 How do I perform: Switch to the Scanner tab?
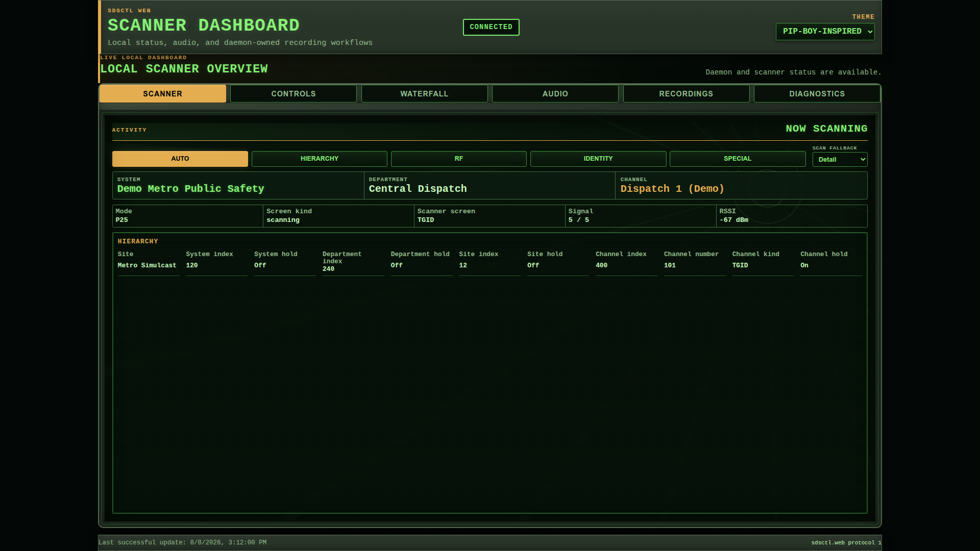(x=163, y=94)
